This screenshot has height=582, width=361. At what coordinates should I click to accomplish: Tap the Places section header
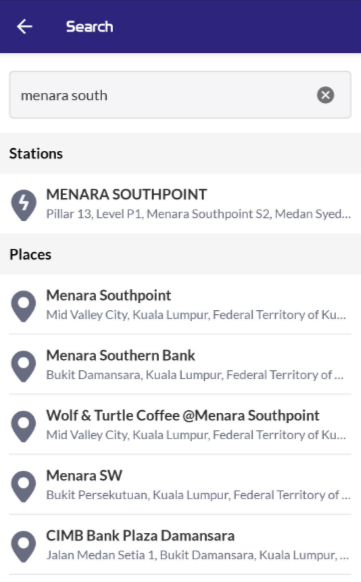coord(30,255)
